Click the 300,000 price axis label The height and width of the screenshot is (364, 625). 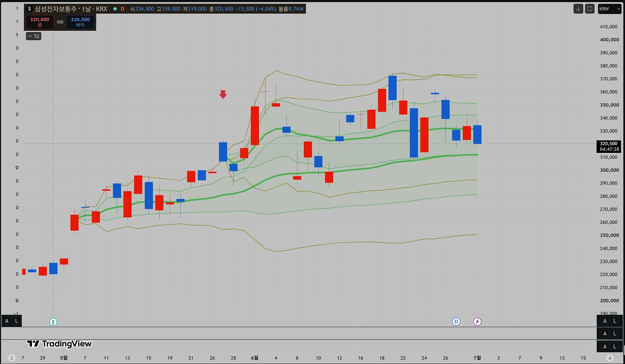[x=609, y=170]
